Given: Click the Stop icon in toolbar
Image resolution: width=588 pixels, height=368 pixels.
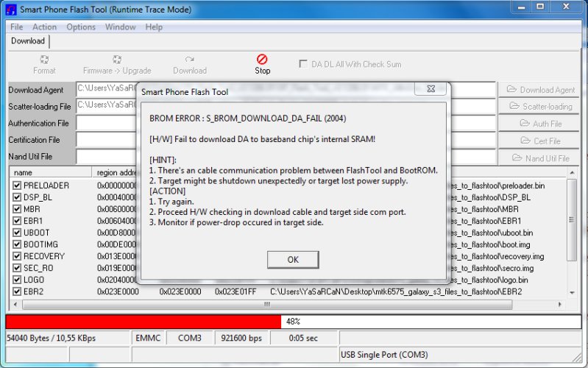Looking at the screenshot, I should point(262,60).
